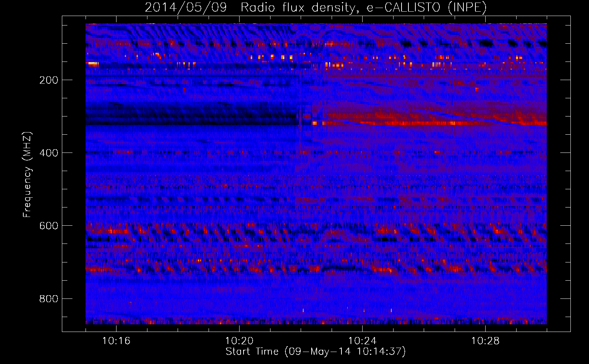This screenshot has height=364, width=589.
Task: Click the 10:24 time tick label
Action: [x=362, y=341]
